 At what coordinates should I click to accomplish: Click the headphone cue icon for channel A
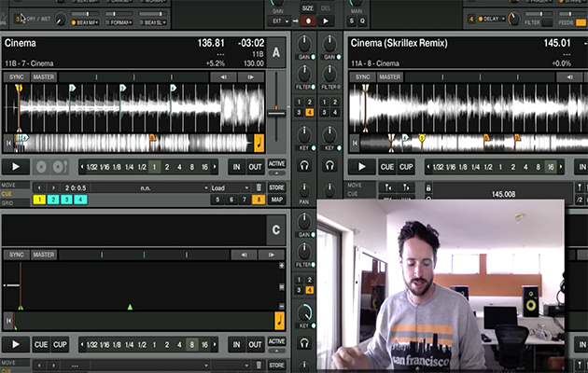(304, 165)
